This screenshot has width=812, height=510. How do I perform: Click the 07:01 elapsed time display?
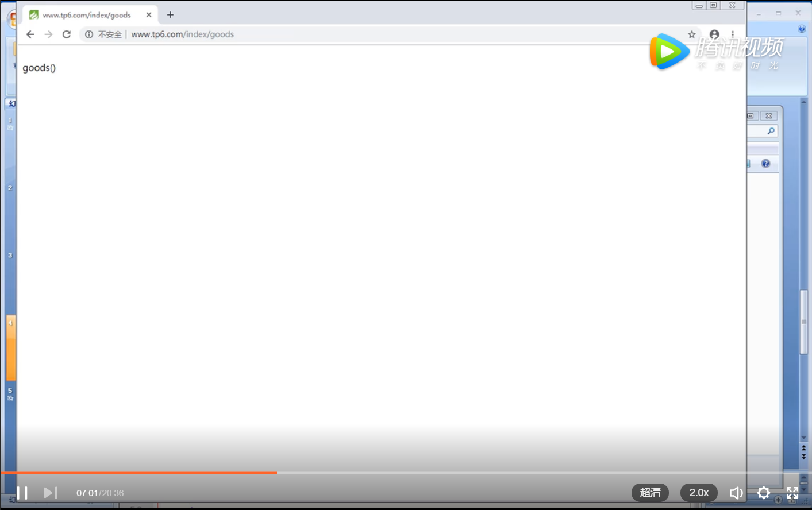coord(87,493)
